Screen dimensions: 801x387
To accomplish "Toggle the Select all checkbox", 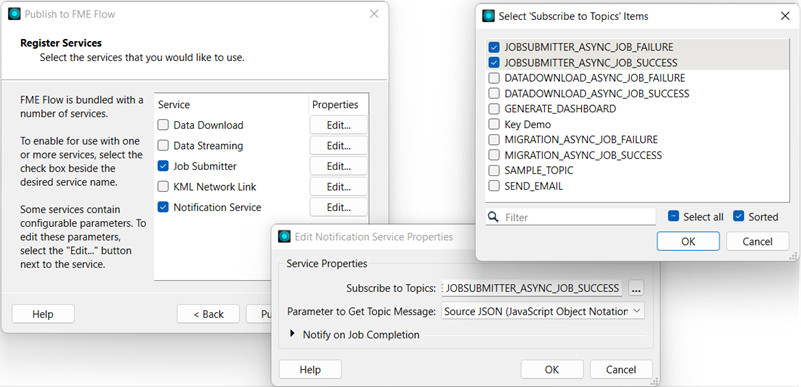I will [x=673, y=216].
